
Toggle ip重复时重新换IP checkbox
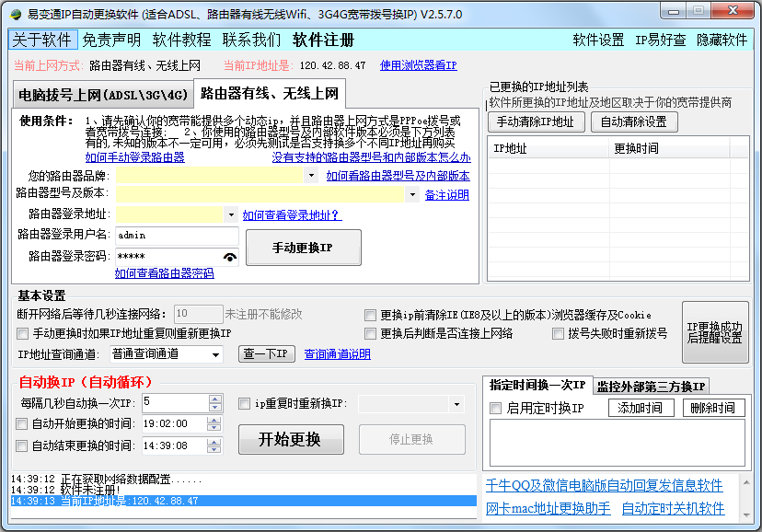point(245,404)
